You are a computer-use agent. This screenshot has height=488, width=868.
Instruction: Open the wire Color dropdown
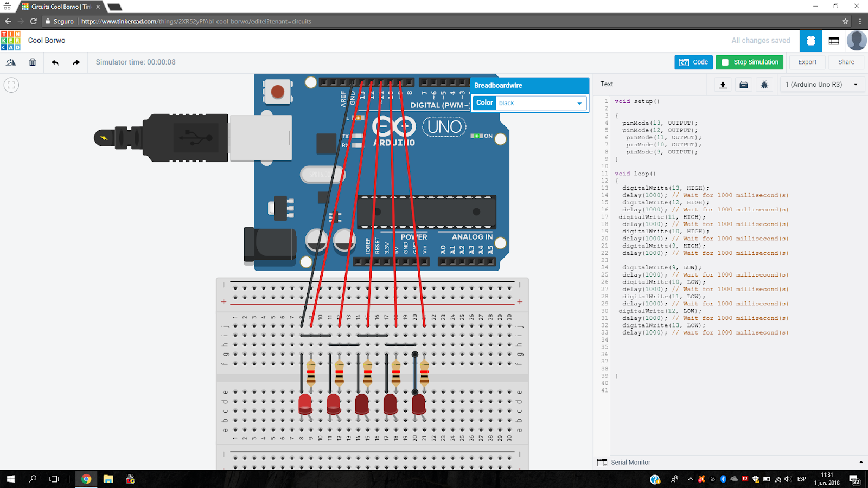[580, 103]
